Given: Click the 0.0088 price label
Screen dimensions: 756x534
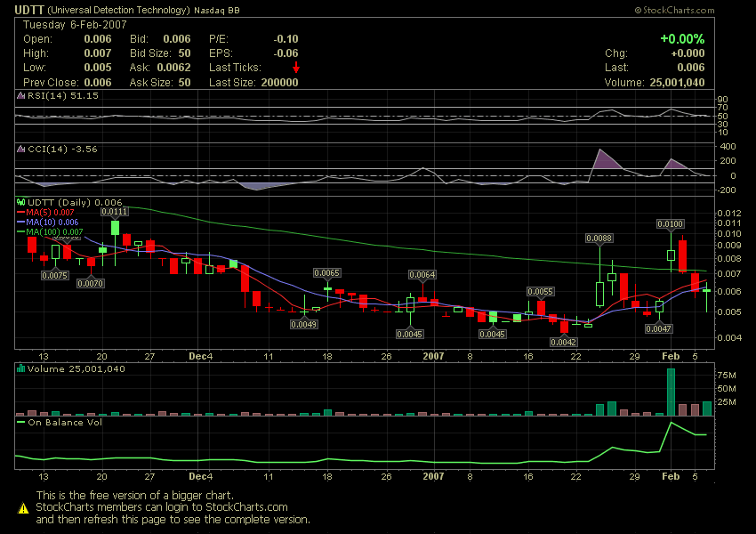Looking at the screenshot, I should tap(599, 239).
